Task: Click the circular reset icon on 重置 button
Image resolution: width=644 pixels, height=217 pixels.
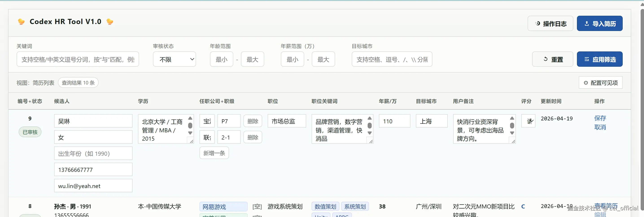Action: (x=546, y=59)
